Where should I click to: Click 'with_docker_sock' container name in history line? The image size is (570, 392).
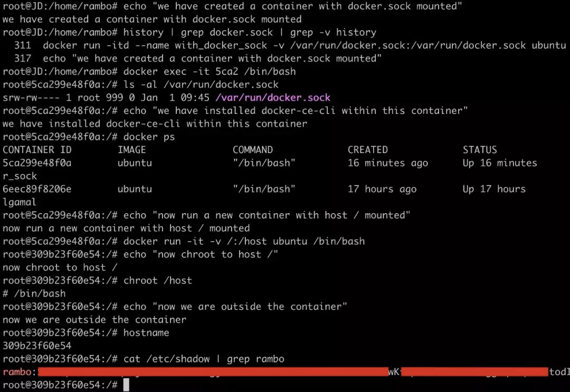tap(221, 45)
